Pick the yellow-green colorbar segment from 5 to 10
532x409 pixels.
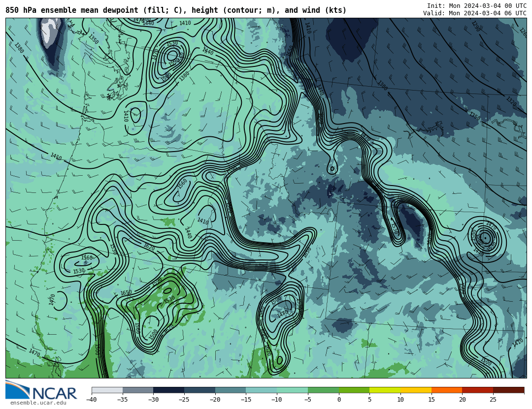(385, 390)
